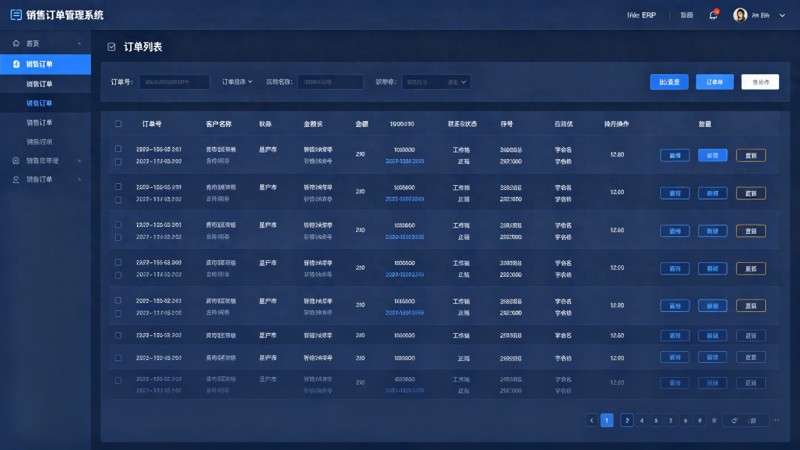Open the Ink ERP top menu item
Image resolution: width=800 pixels, height=450 pixels.
point(641,15)
